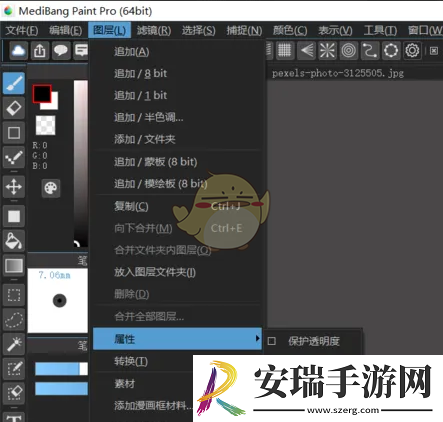Select the Bucket fill tool
Image resolution: width=443 pixels, height=422 pixels.
[14, 241]
